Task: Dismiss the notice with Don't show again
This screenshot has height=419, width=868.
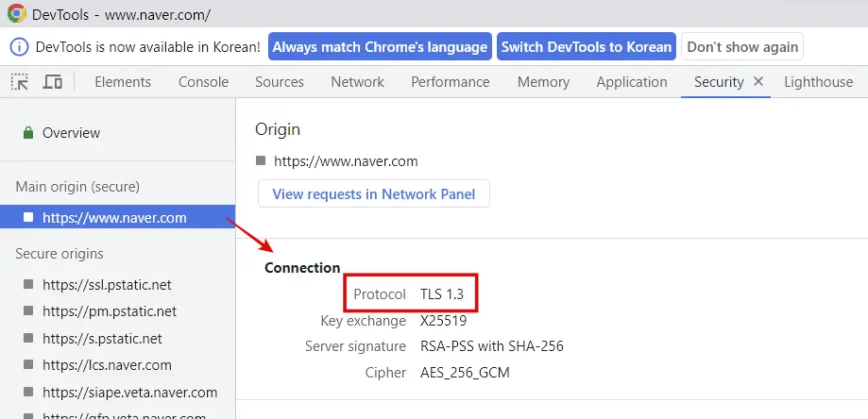Action: click(x=742, y=47)
